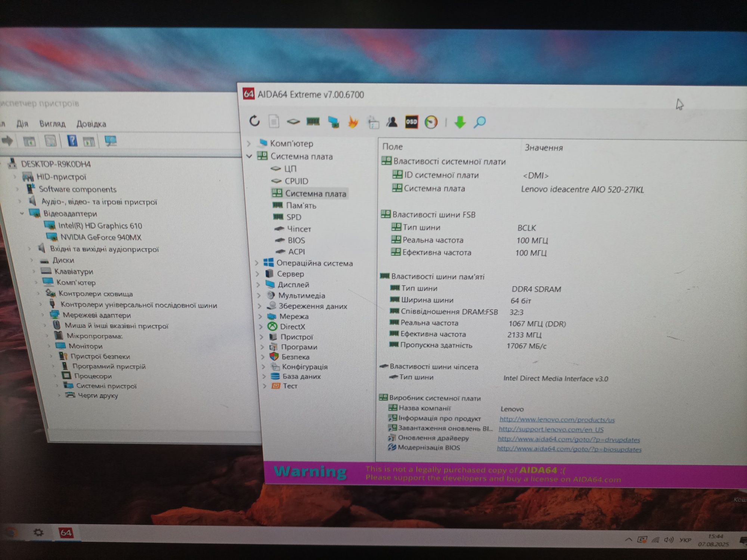Open AIDA64 icon on the taskbar
The width and height of the screenshot is (747, 560).
pos(66,533)
